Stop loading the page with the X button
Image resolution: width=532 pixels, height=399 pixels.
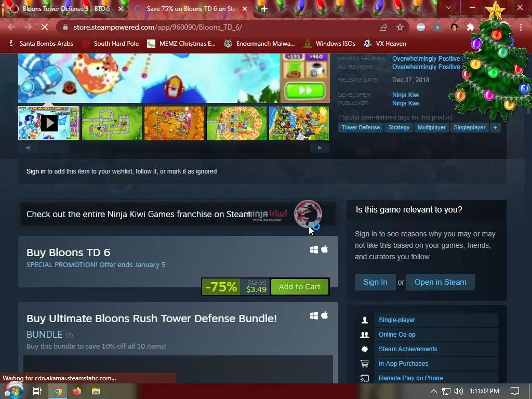45,27
